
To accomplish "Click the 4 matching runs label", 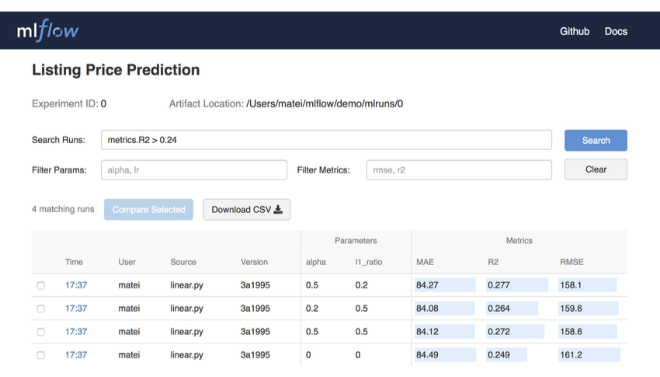I will (63, 209).
